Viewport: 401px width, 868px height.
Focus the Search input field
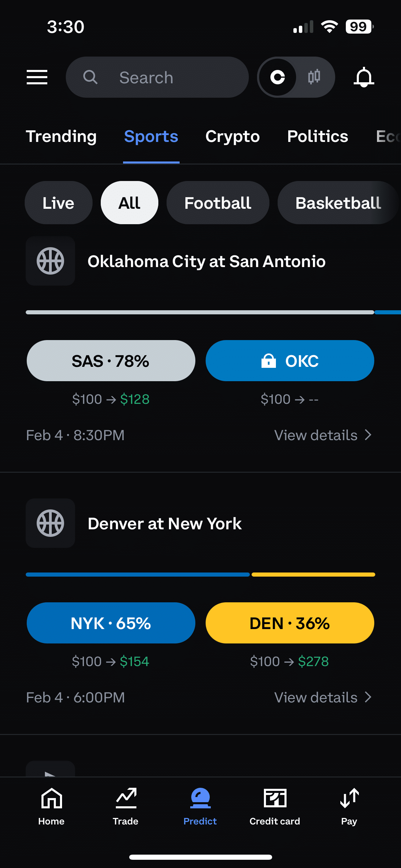click(157, 77)
